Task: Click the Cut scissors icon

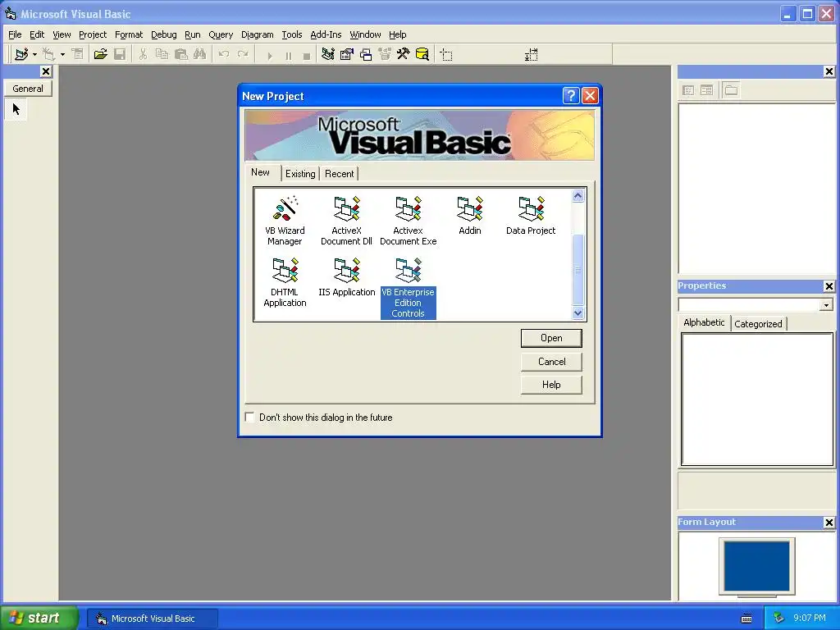Action: [x=143, y=54]
